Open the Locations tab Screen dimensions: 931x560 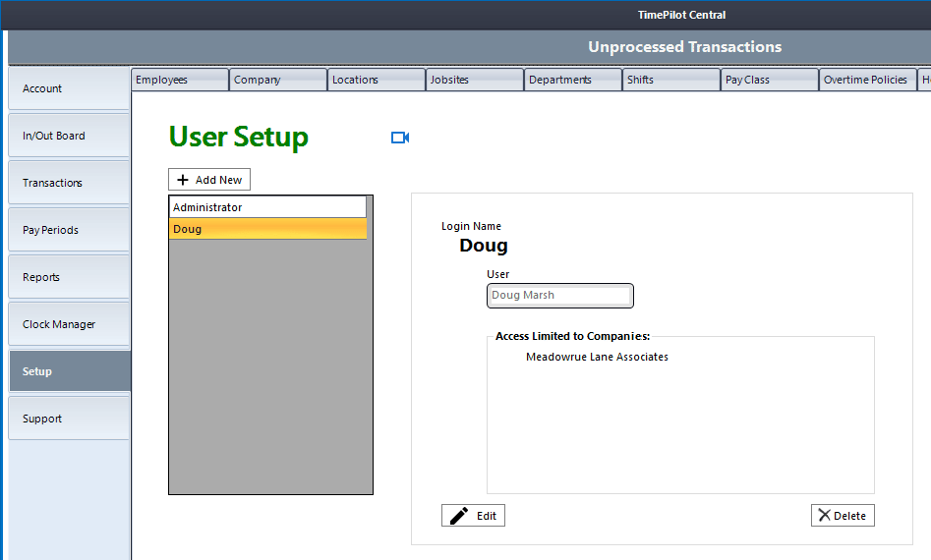click(x=376, y=80)
